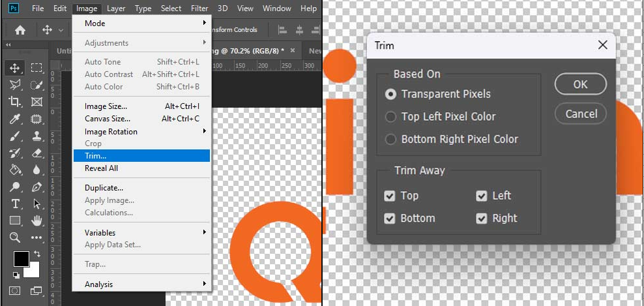Expand the Variables submenu

[x=141, y=233]
